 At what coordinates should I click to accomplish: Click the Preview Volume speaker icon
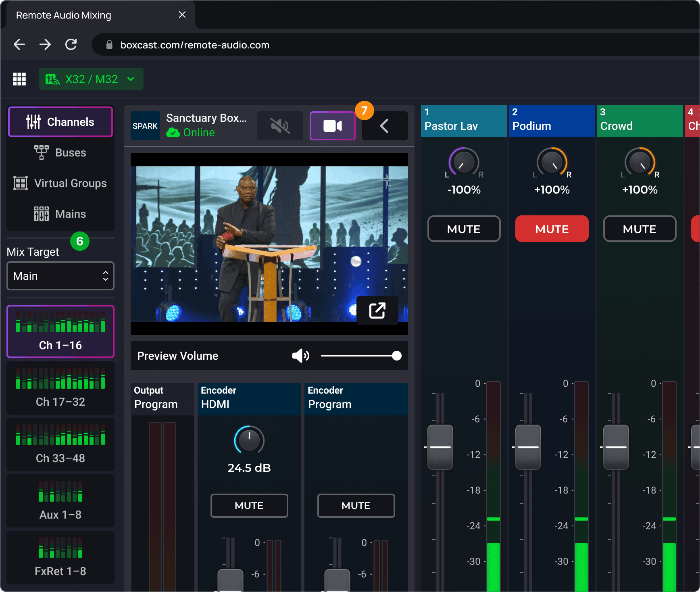(x=300, y=356)
